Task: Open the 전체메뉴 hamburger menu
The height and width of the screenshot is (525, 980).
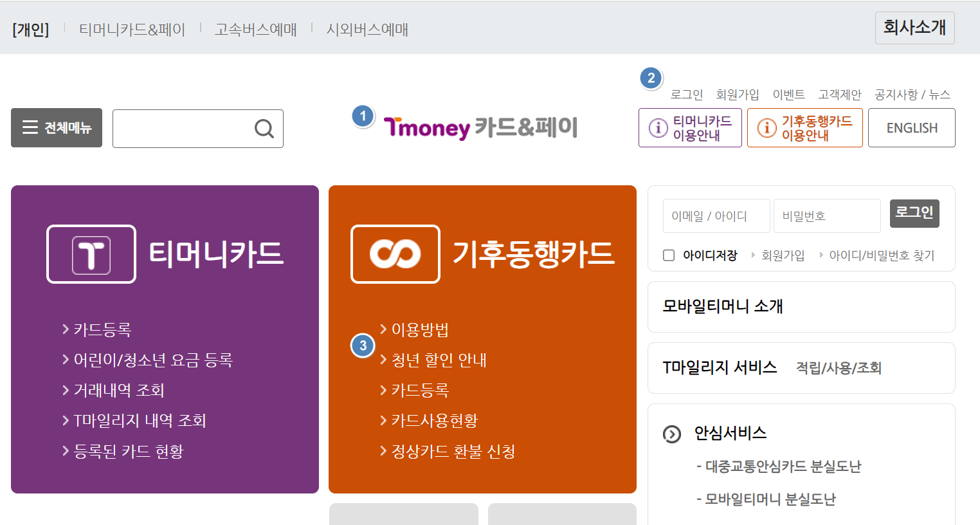Action: tap(57, 127)
